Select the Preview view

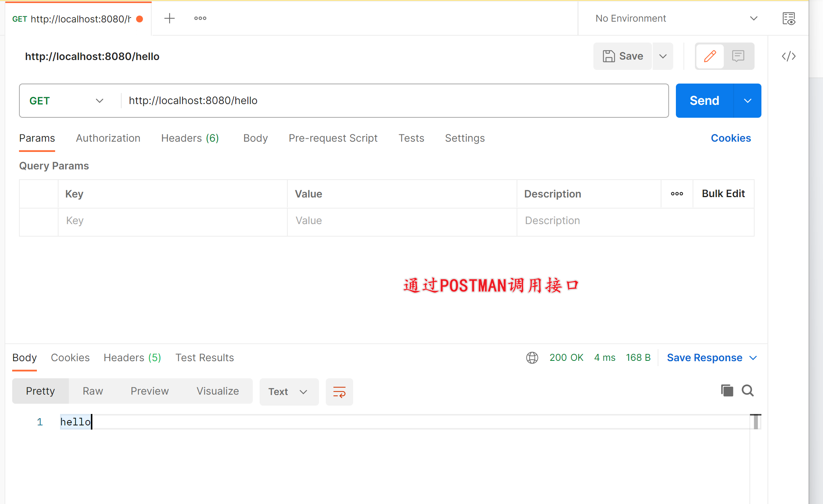(149, 391)
